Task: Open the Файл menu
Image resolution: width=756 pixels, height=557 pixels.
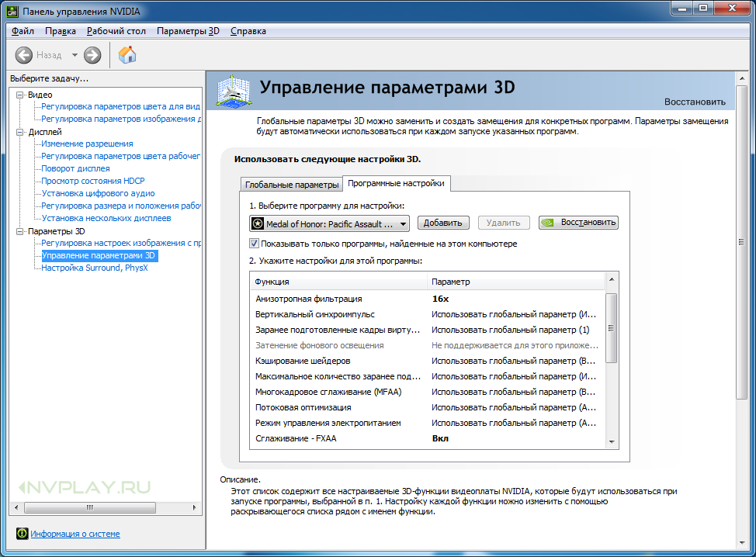Action: pyautogui.click(x=23, y=31)
